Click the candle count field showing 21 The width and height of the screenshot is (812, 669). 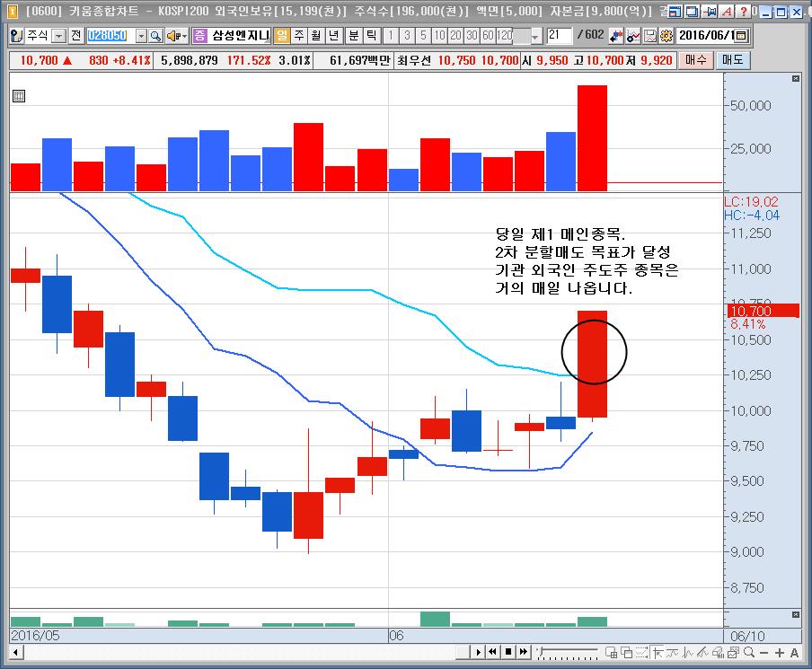tap(560, 36)
